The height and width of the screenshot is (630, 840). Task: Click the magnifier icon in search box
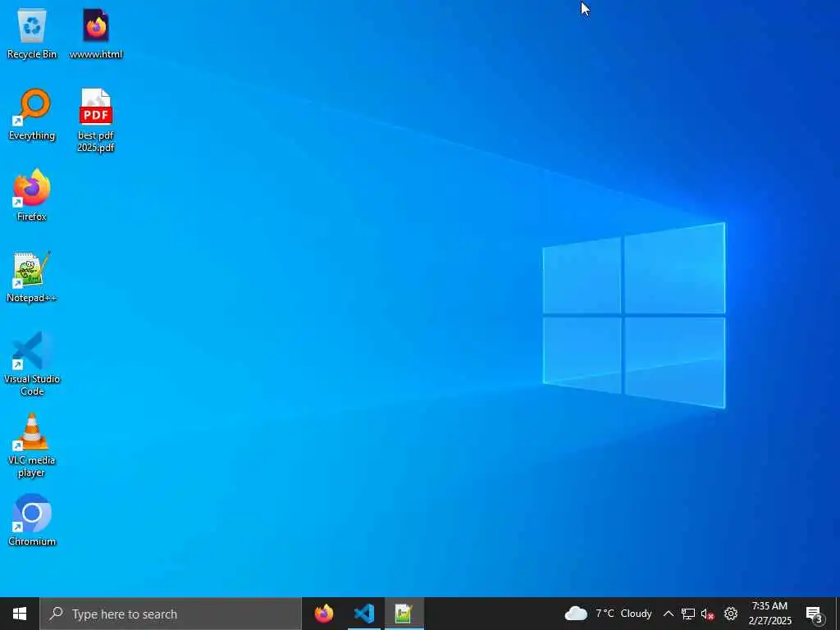point(56,614)
